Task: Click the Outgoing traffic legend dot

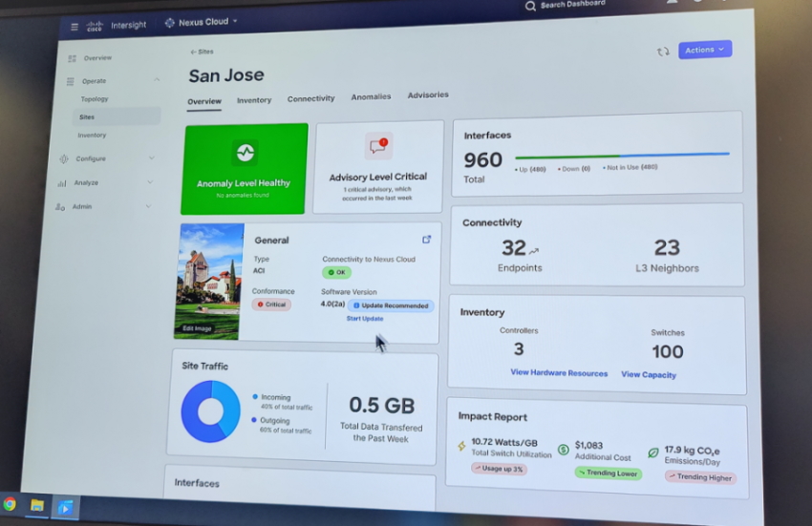Action: [254, 420]
